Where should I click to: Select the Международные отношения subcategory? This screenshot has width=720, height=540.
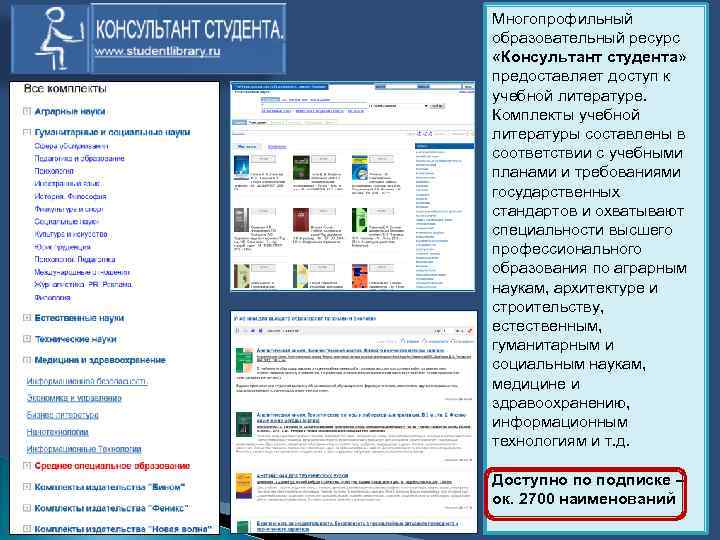pos(82,272)
